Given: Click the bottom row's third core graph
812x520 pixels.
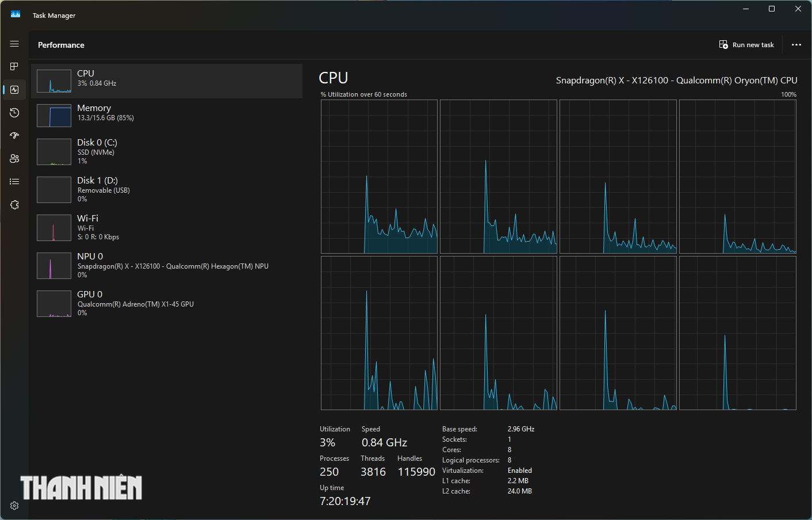Looking at the screenshot, I should pos(618,333).
